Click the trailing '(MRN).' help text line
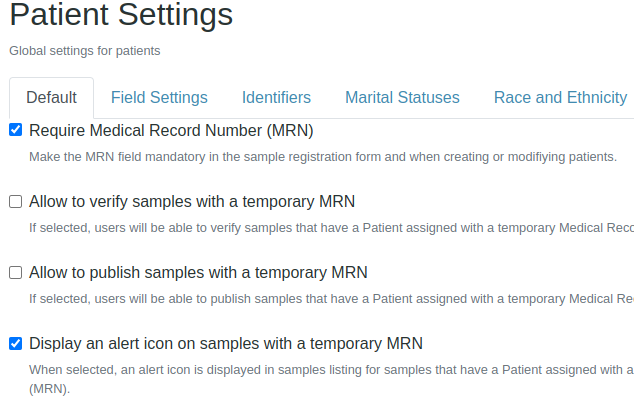The height and width of the screenshot is (406, 634). tap(49, 388)
